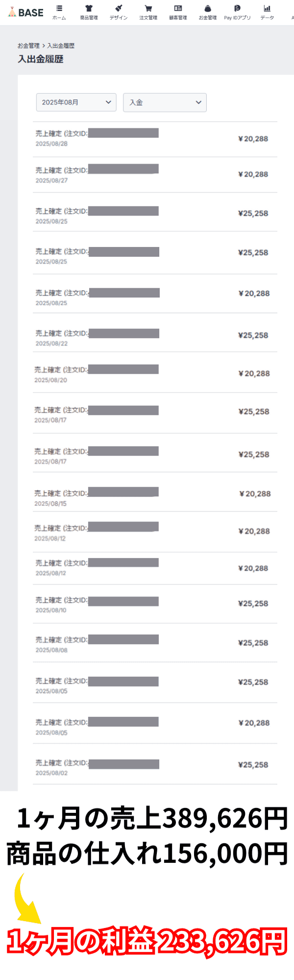This screenshot has width=294, height=980.
Task: Click お金管理 breadcrumb link
Action: (x=28, y=46)
